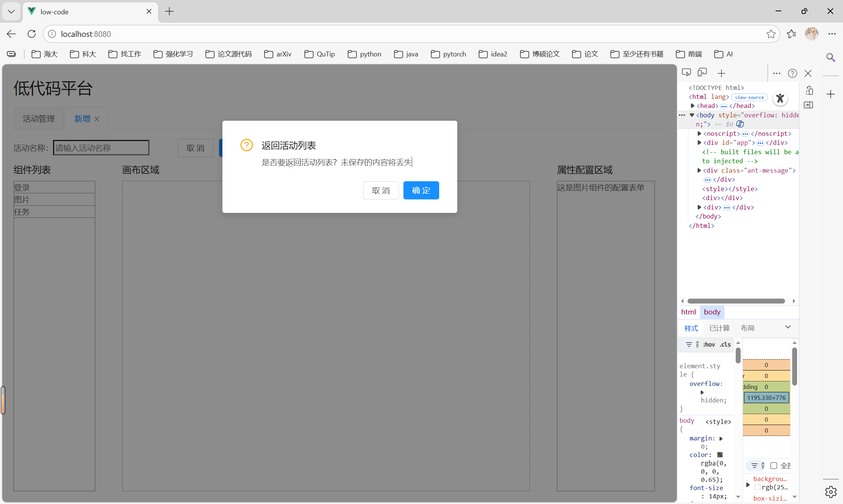
Task: Reload the localhost page
Action: [32, 34]
